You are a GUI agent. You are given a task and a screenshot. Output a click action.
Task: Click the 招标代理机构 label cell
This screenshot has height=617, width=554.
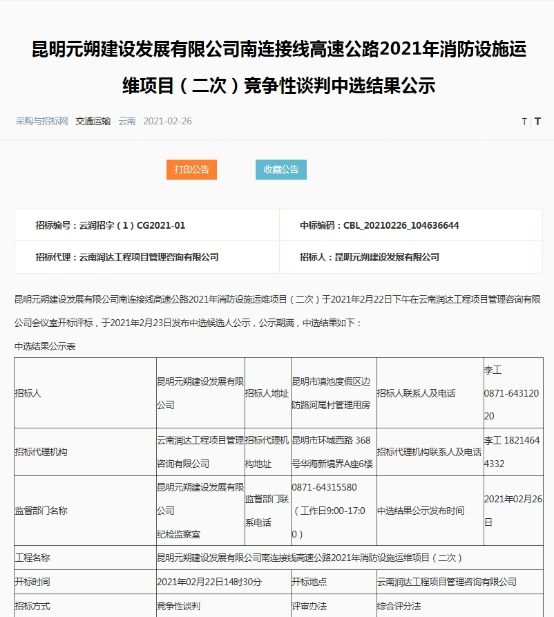[85, 452]
